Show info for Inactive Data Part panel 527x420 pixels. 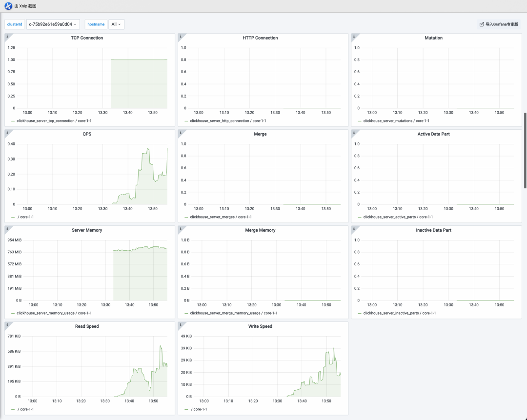click(x=354, y=228)
